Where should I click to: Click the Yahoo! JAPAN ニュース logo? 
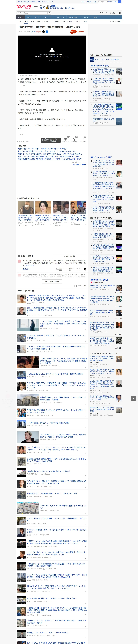[x=27, y=7]
